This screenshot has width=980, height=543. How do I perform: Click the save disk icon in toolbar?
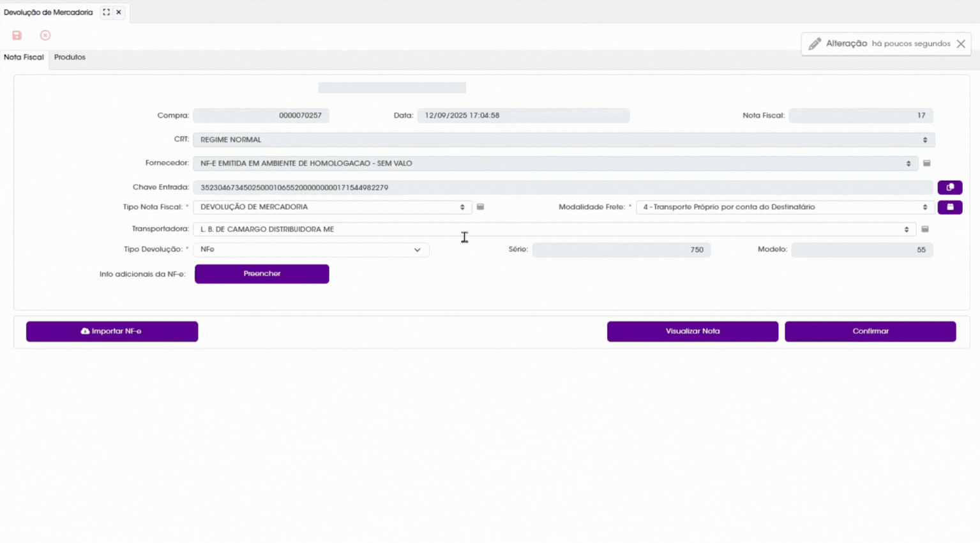(17, 35)
